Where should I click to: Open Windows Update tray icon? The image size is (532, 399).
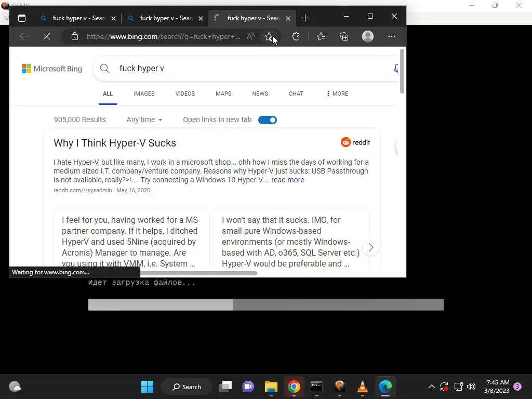point(444,387)
